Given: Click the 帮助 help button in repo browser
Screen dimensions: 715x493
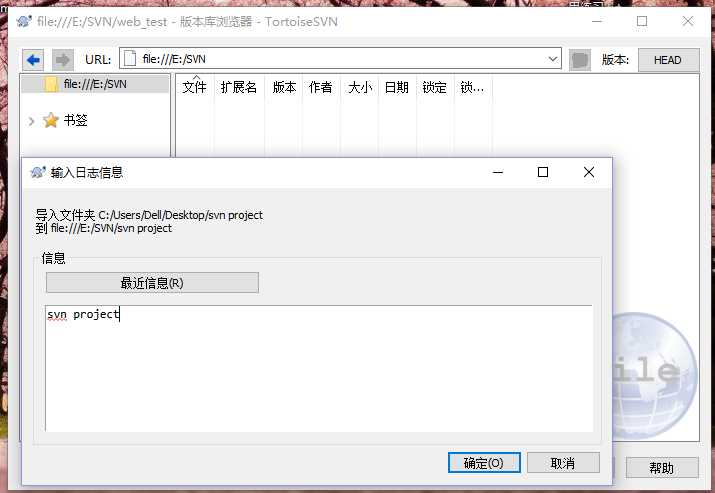Looking at the screenshot, I should click(662, 467).
